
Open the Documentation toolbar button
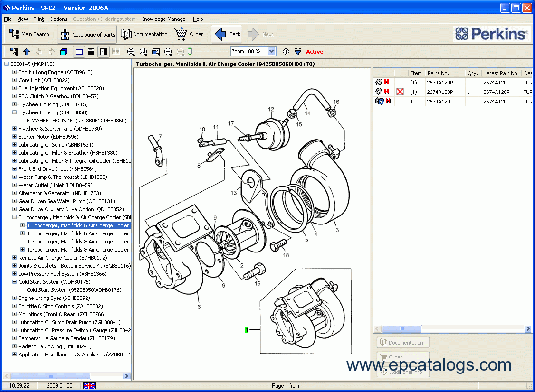pos(144,34)
